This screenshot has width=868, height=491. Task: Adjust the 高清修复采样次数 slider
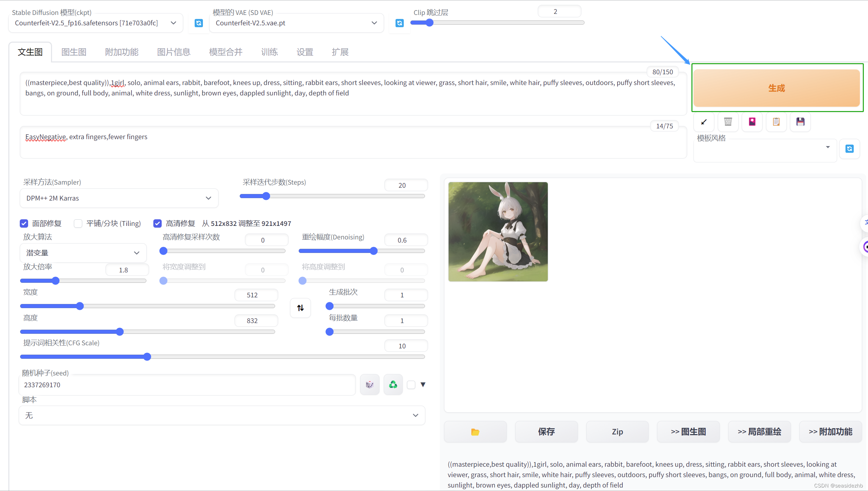(222, 251)
